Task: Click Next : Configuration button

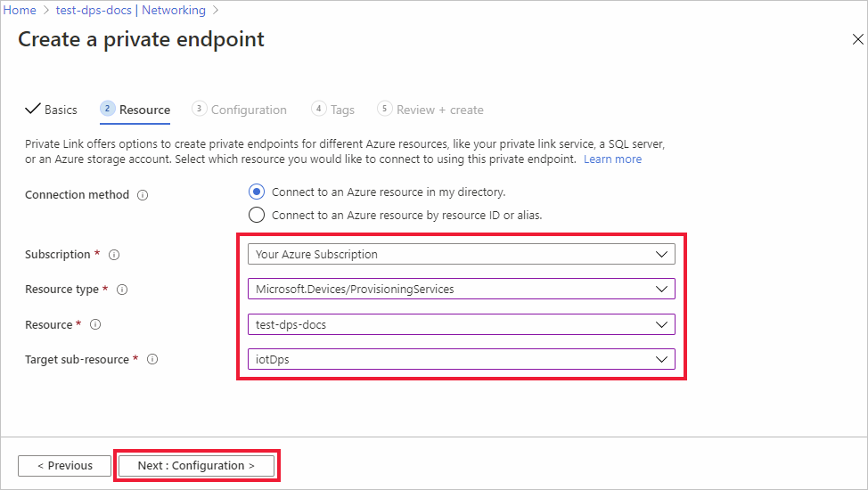Action: 196,466
